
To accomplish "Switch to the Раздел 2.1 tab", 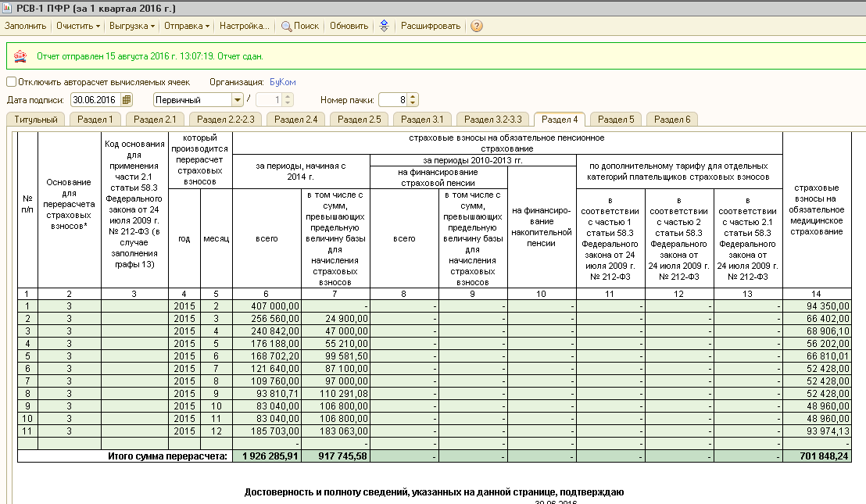I will 155,120.
